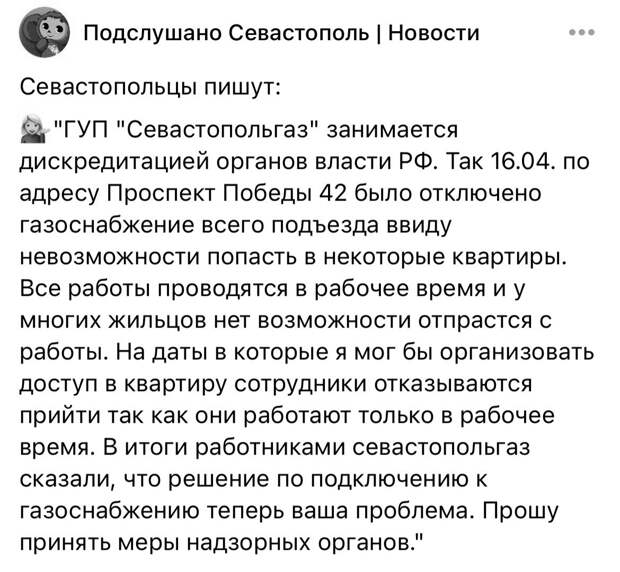Click the person emoji before the quote
620x572 pixels.
click(x=32, y=130)
